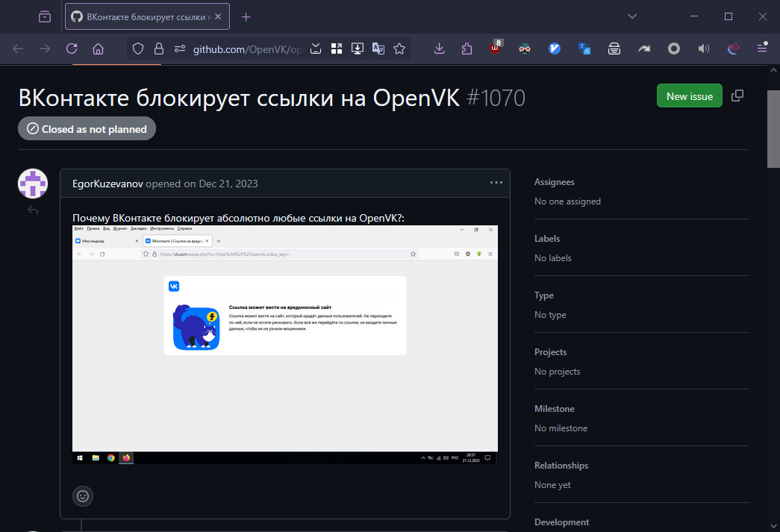Go to the browser home page
Image resolution: width=780 pixels, height=532 pixels.
click(98, 48)
